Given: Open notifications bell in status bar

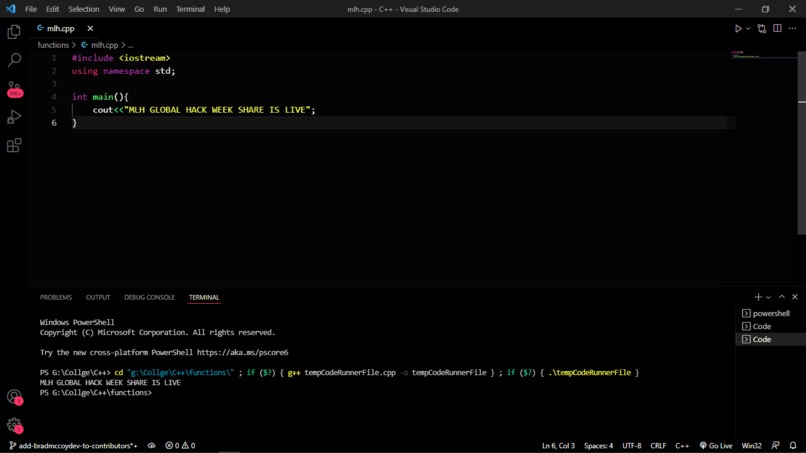Looking at the screenshot, I should click(793, 446).
